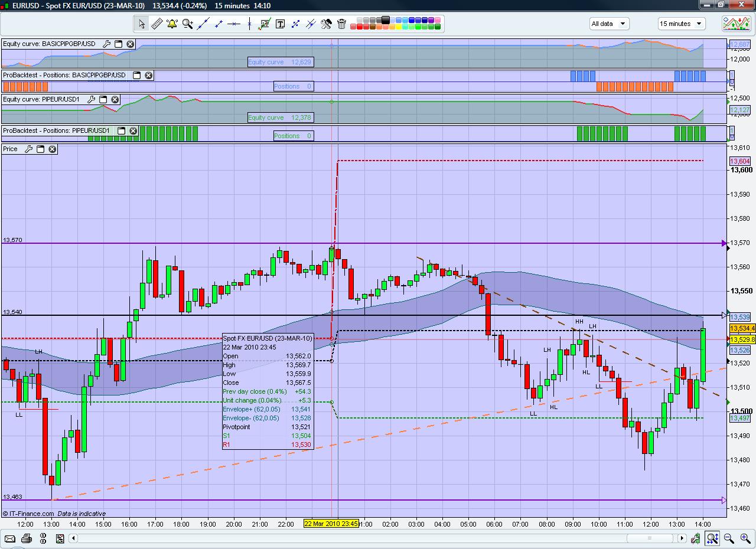This screenshot has width=756, height=549.
Task: Click the 'Equity curve: BASICPIPGBP/USD' panel label
Action: [49, 44]
